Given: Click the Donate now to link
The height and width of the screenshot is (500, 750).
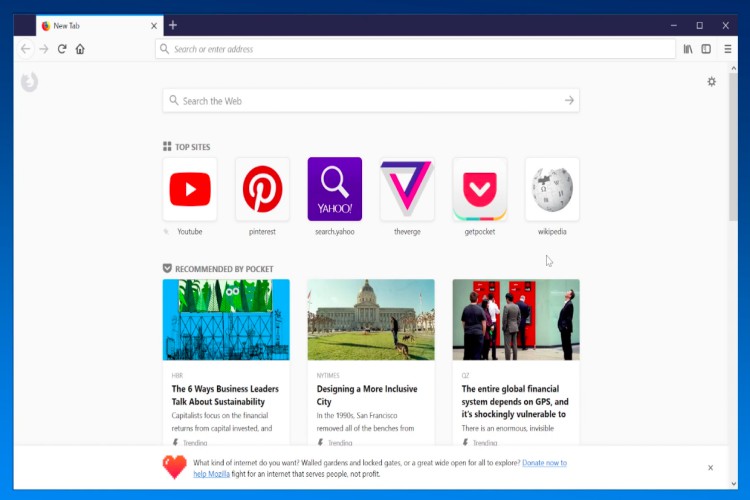Looking at the screenshot, I should (x=544, y=463).
